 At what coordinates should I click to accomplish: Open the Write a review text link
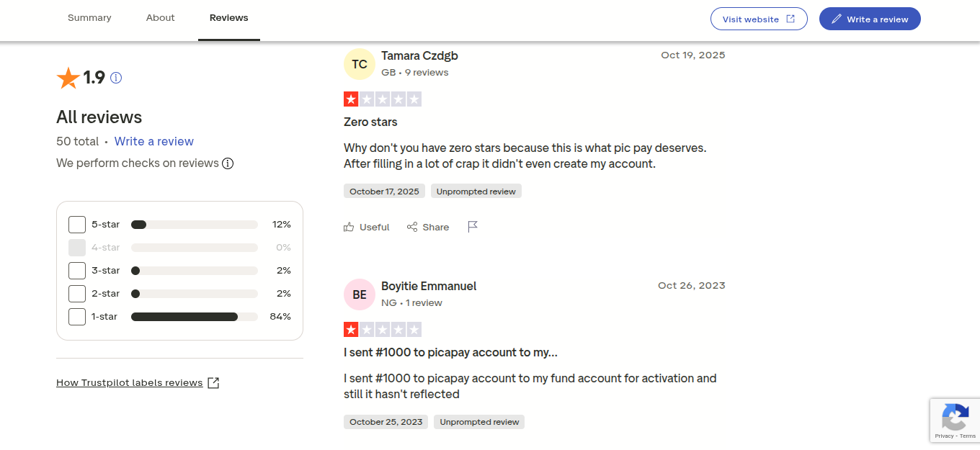153,141
